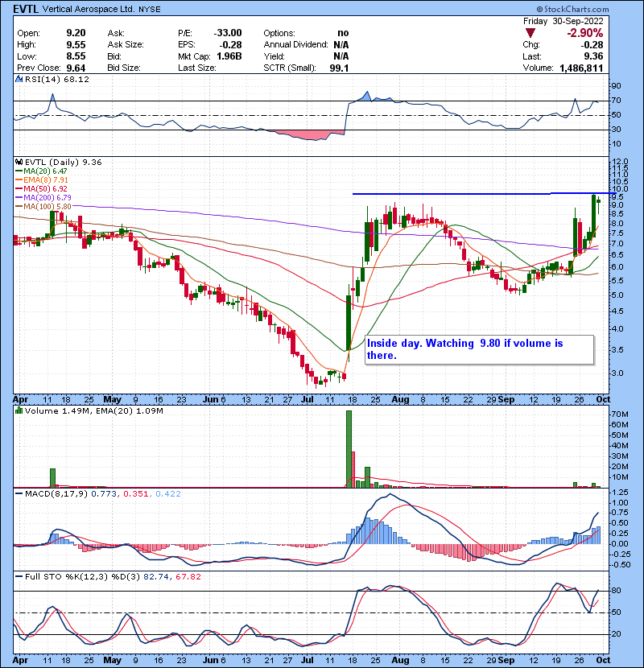Viewport: 644px width, 668px height.
Task: Click the RSI(14) 68.12 indicator label
Action: (57, 79)
